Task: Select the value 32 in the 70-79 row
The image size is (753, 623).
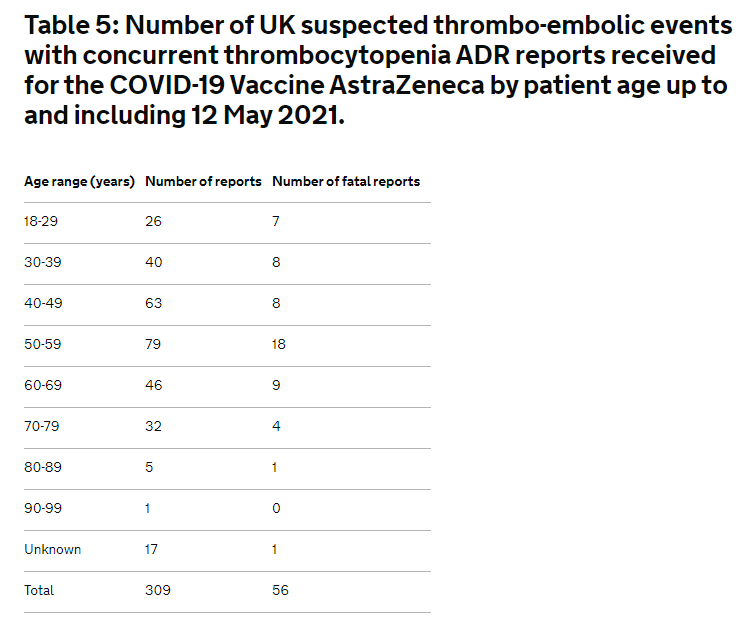Action: click(x=154, y=426)
